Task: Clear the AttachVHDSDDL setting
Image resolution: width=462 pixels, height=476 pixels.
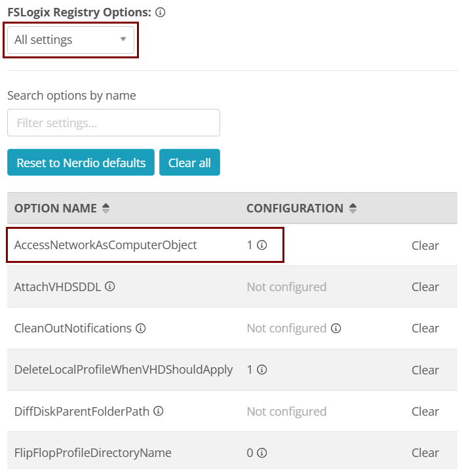Action: coord(425,287)
